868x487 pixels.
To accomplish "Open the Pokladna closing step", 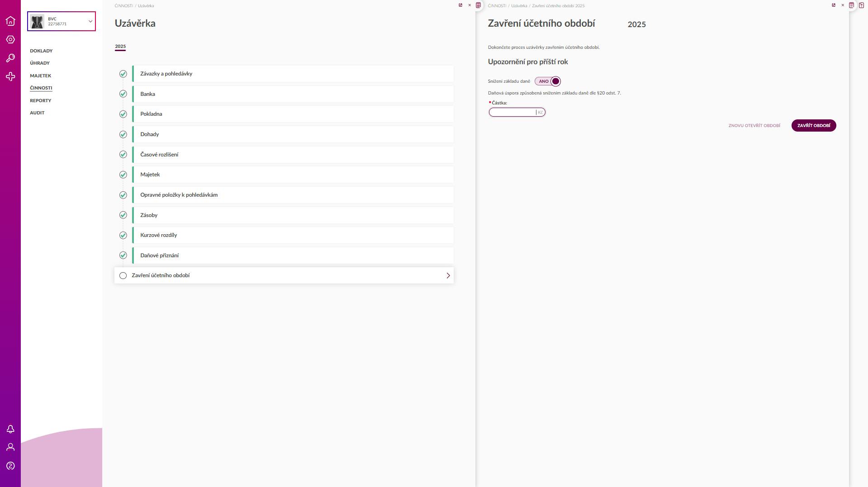I will (293, 114).
